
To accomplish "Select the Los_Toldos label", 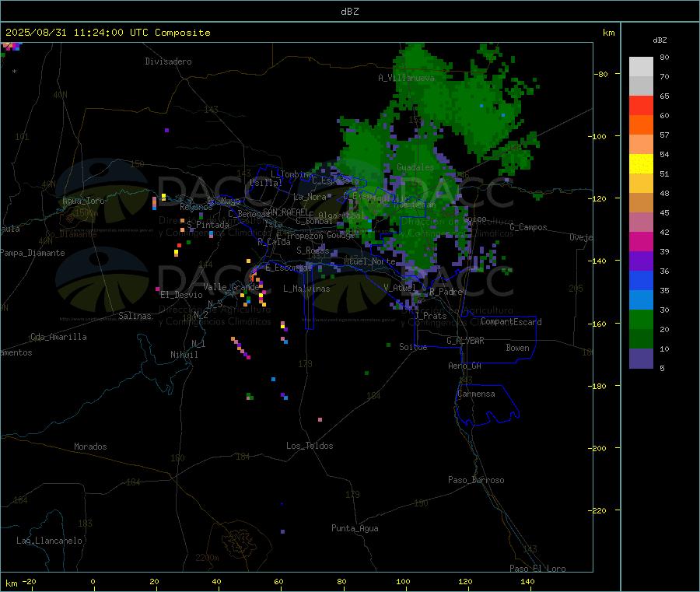I will tap(310, 446).
